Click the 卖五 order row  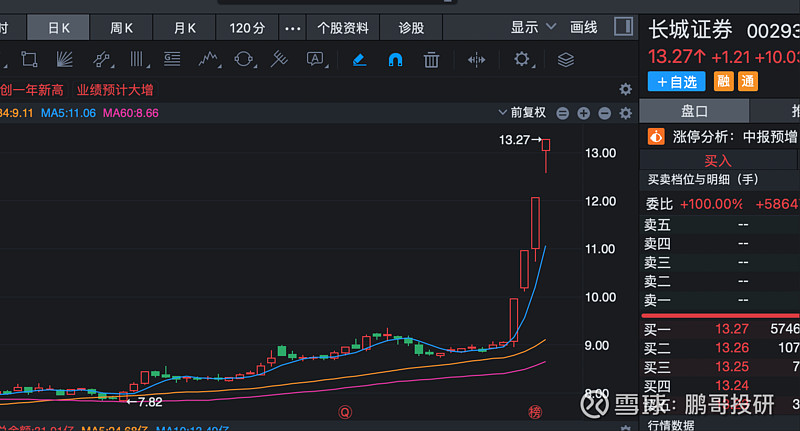[x=719, y=224]
